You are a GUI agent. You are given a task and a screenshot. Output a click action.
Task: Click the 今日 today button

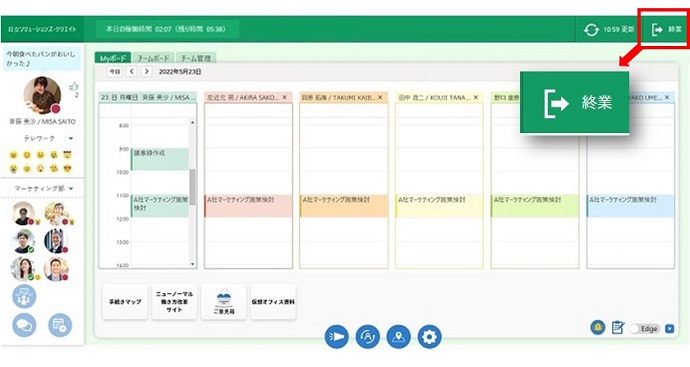pyautogui.click(x=115, y=71)
